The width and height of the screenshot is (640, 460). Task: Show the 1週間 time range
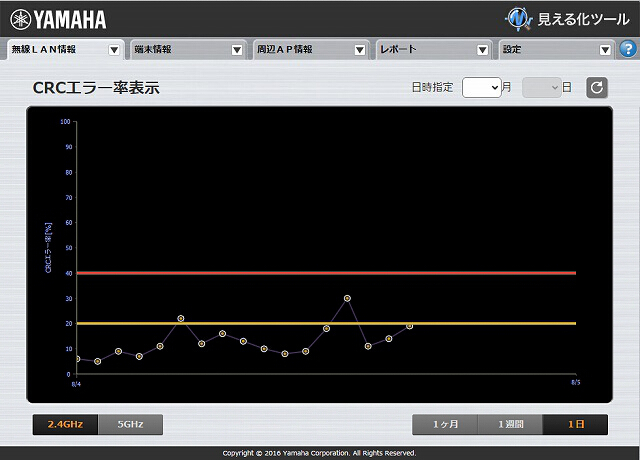tap(510, 424)
